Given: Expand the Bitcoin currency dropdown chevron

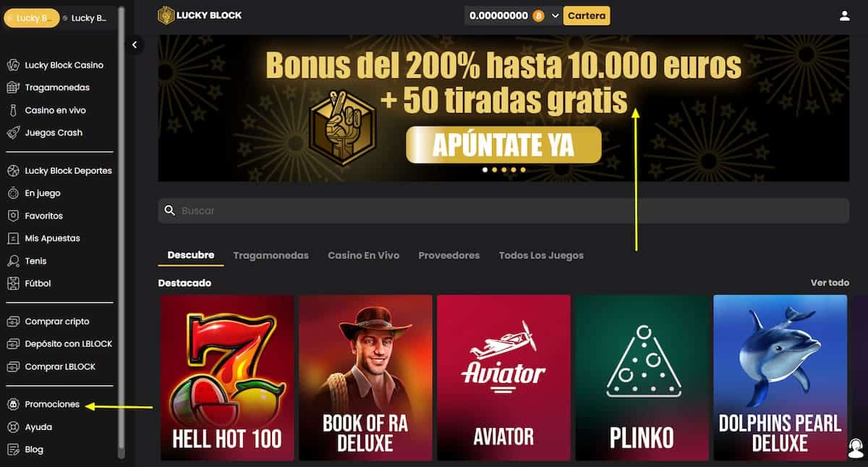Looking at the screenshot, I should [556, 15].
